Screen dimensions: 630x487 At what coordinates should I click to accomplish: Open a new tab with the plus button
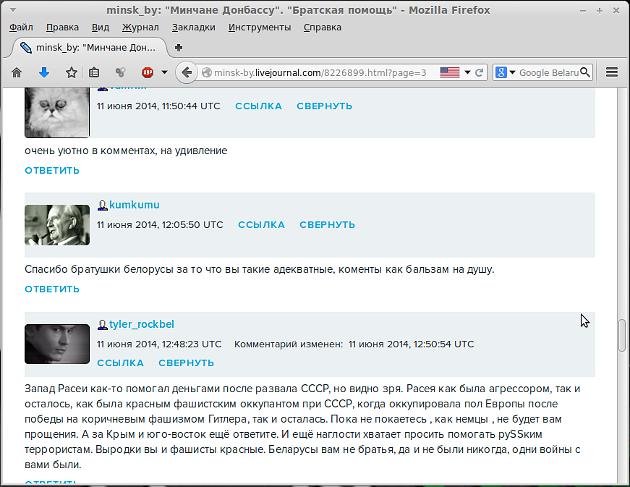179,47
